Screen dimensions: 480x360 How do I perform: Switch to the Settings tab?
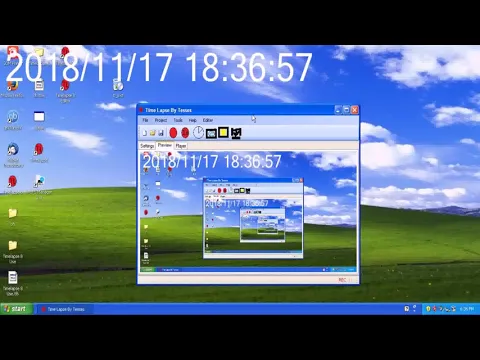(147, 146)
